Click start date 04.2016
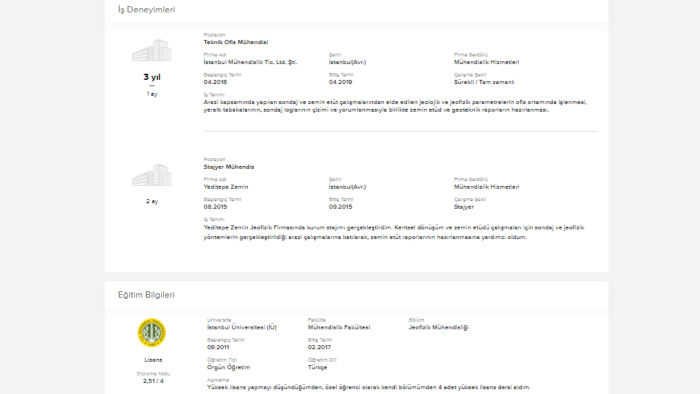Screen dimensions: 700x394 (x=215, y=82)
